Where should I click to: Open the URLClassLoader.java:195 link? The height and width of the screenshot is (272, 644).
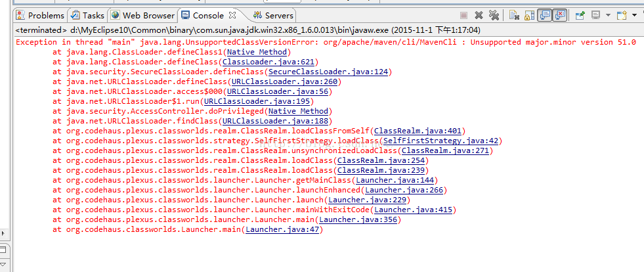click(257, 101)
